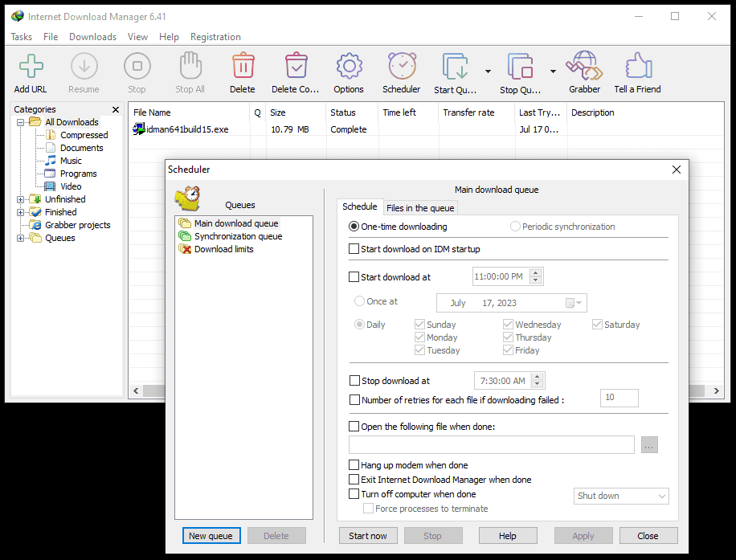Screen dimensions: 736x560
Task: Open the Start Queue dropdown arrow
Action: point(489,72)
